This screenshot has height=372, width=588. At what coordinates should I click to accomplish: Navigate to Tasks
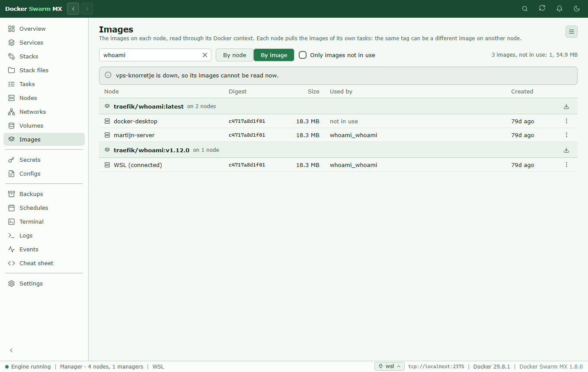click(44, 84)
